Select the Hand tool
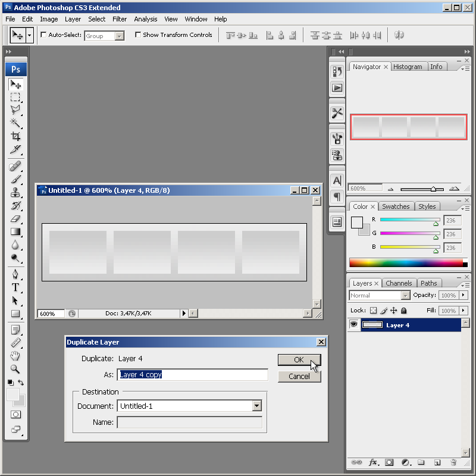Screen dimensions: 476x476 coord(15,356)
